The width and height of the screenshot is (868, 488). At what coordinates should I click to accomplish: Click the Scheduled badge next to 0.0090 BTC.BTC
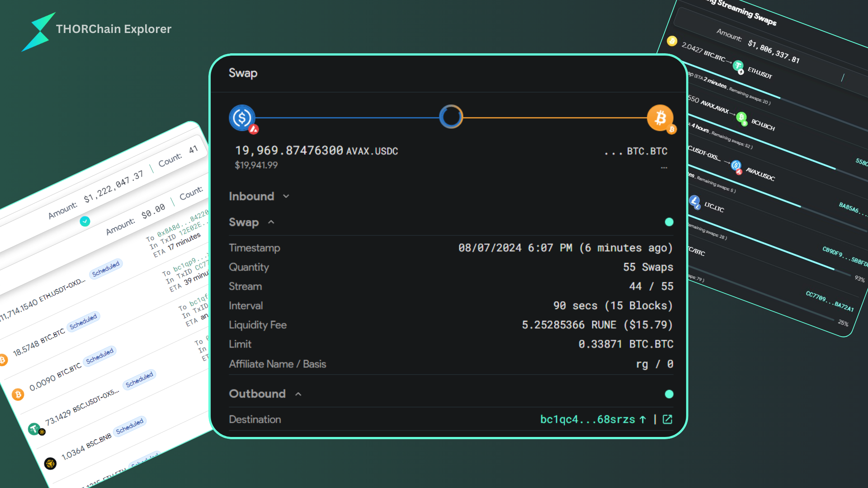click(100, 357)
